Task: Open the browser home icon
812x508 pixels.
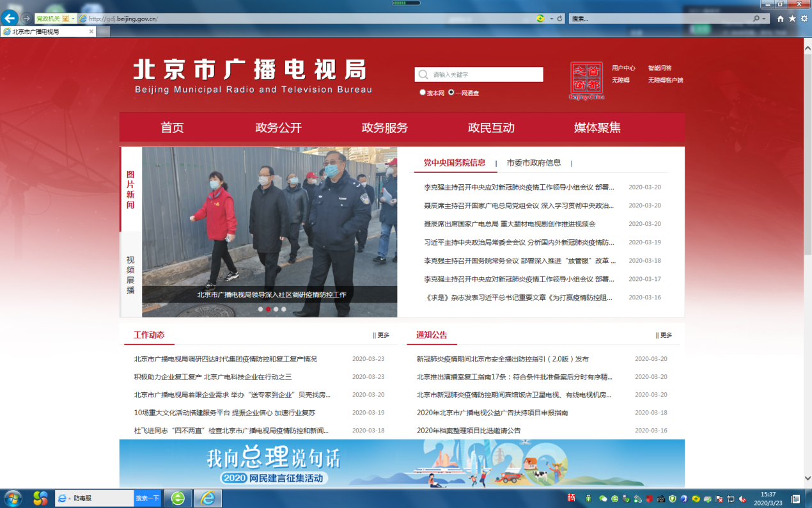Action: click(780, 19)
